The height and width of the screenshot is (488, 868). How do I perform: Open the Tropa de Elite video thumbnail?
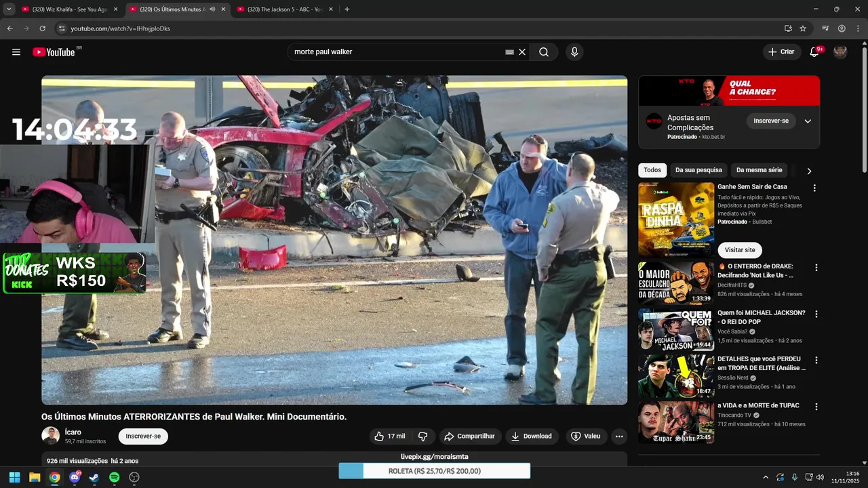676,375
